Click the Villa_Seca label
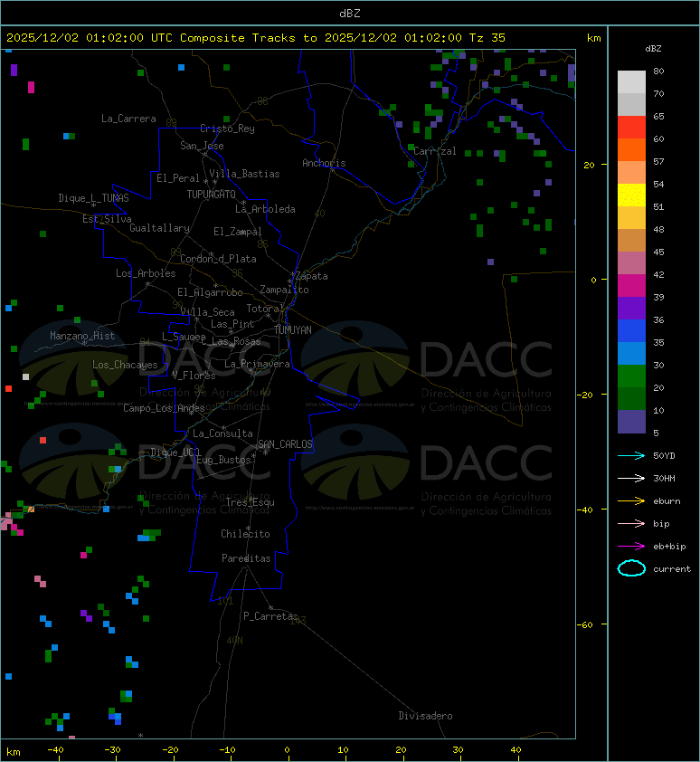The image size is (700, 762). coord(207,312)
